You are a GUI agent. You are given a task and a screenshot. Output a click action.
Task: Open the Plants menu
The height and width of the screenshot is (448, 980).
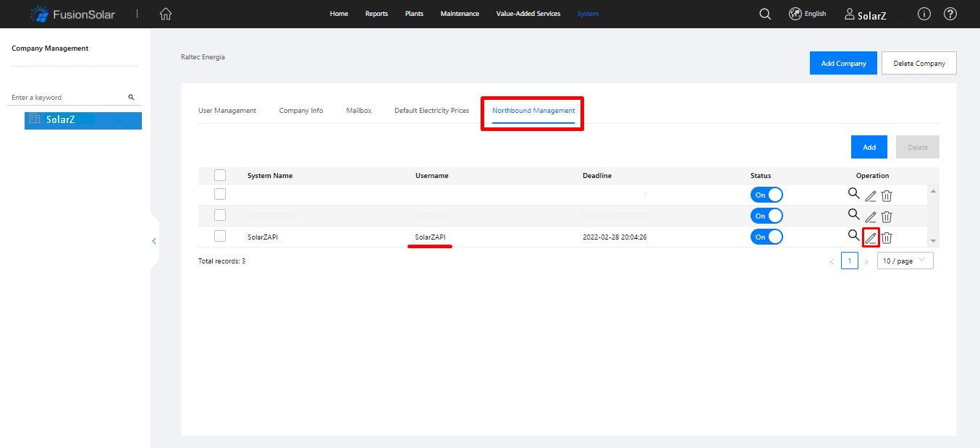(414, 14)
